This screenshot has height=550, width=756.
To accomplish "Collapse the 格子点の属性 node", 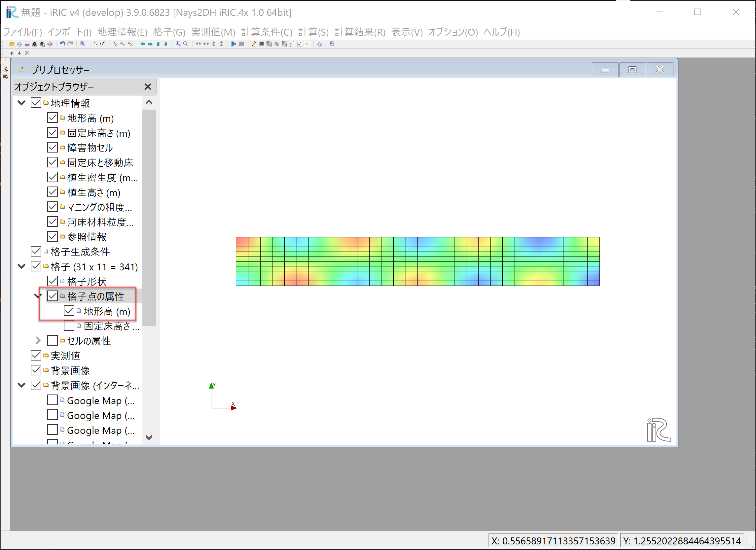I will point(38,296).
